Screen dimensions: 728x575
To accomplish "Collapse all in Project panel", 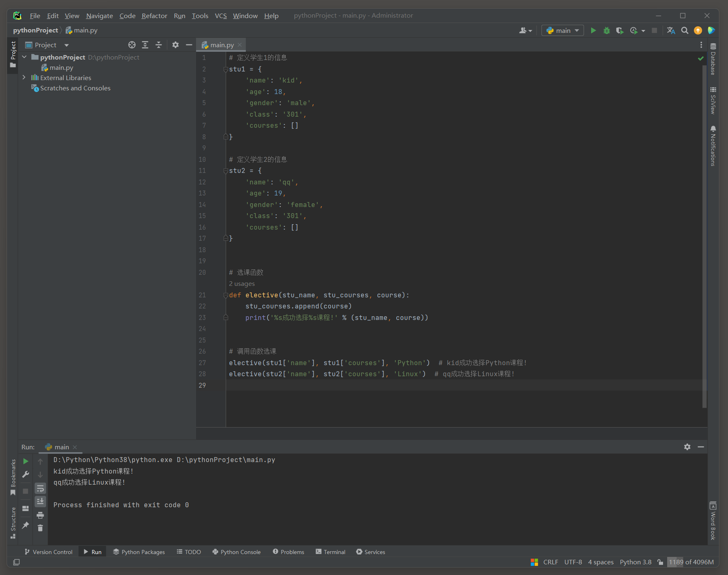I will pyautogui.click(x=159, y=45).
